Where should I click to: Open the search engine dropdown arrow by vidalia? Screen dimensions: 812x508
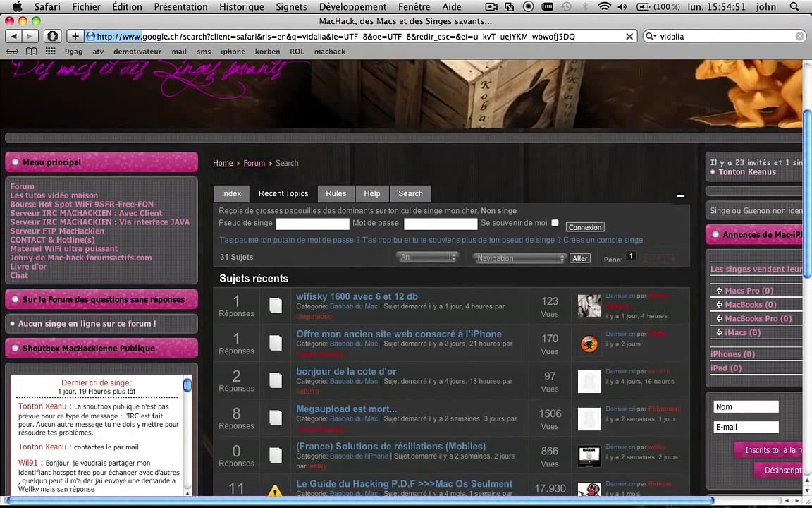point(651,36)
